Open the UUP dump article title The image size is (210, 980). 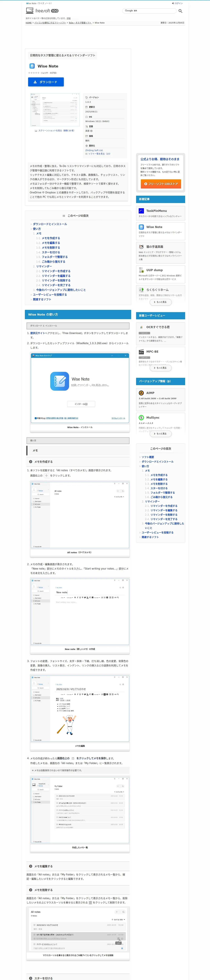click(154, 270)
